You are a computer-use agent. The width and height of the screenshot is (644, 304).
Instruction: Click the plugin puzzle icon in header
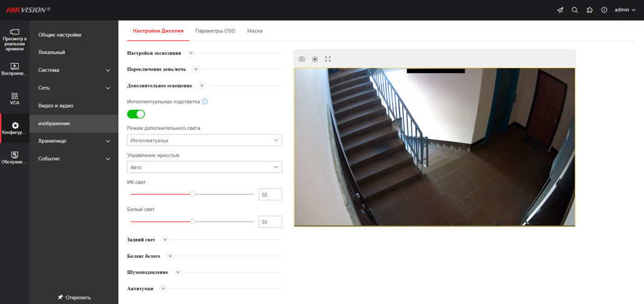(590, 10)
